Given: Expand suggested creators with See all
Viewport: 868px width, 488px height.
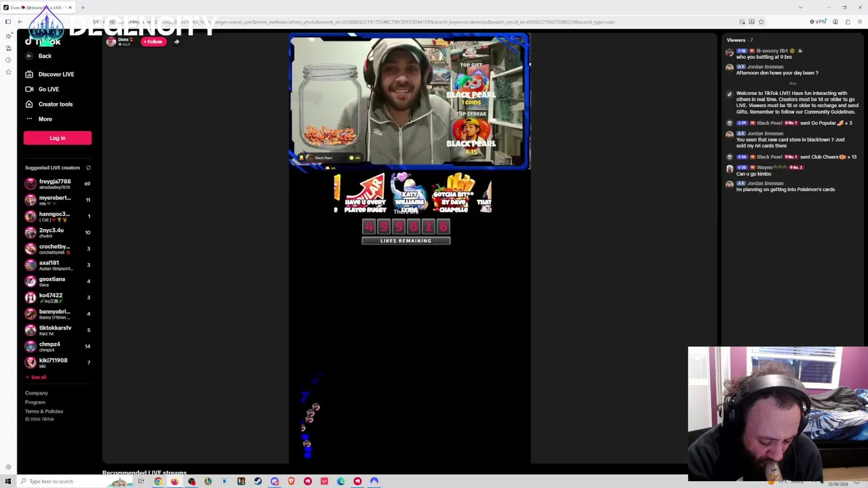Looking at the screenshot, I should 36,378.
